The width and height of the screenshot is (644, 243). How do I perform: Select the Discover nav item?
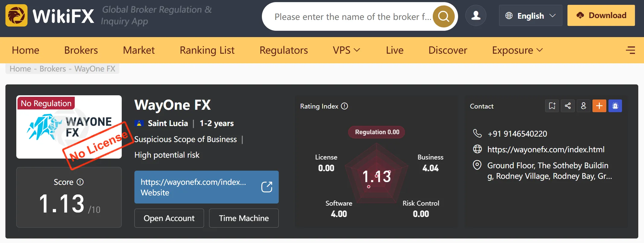click(448, 50)
